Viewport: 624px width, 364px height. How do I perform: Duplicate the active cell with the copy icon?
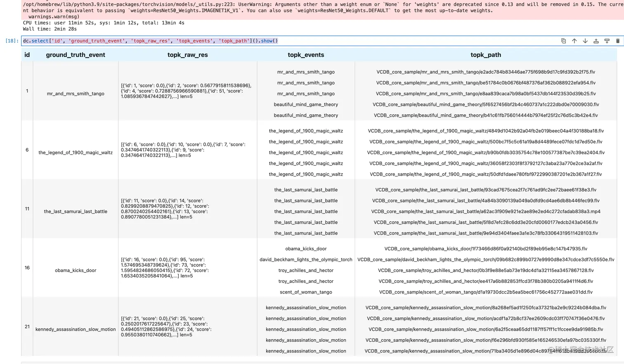563,41
